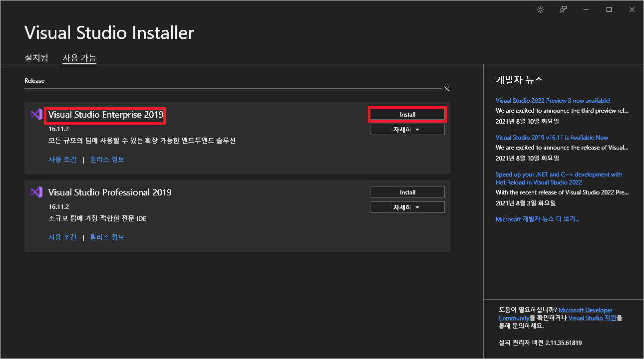Click Professional description 소규모 팀에 text
The width and height of the screenshot is (644, 359).
(97, 218)
